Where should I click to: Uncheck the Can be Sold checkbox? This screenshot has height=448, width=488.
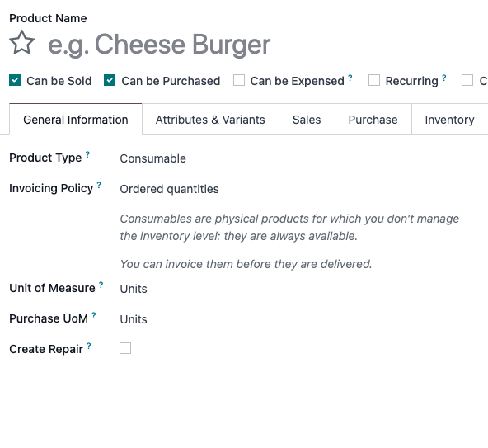click(15, 80)
